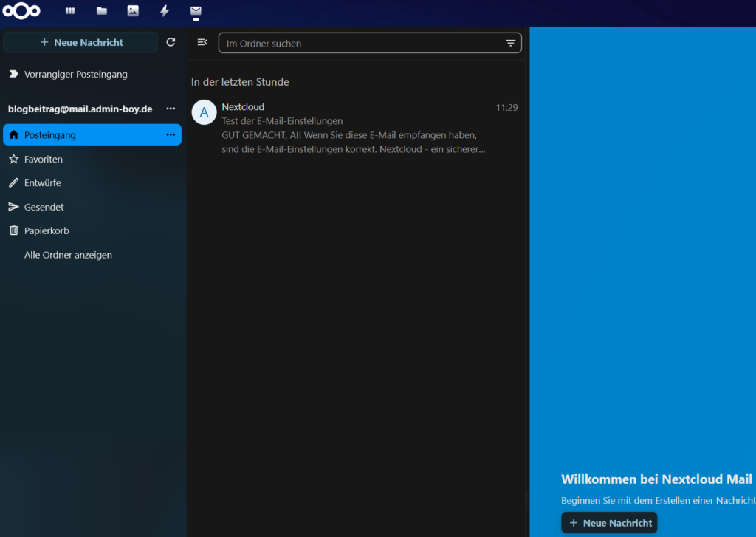The height and width of the screenshot is (537, 756).
Task: Click the Nextcloud logo
Action: point(21,11)
